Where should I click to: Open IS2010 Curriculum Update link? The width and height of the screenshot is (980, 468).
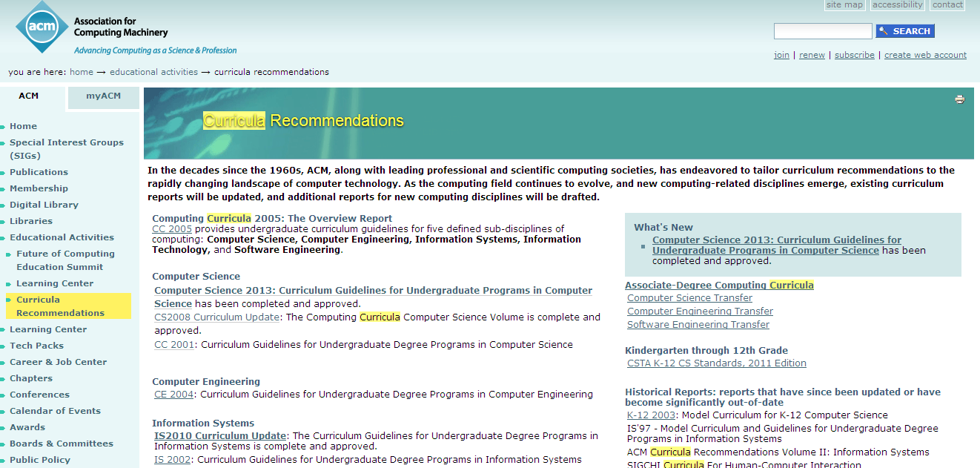pyautogui.click(x=220, y=435)
